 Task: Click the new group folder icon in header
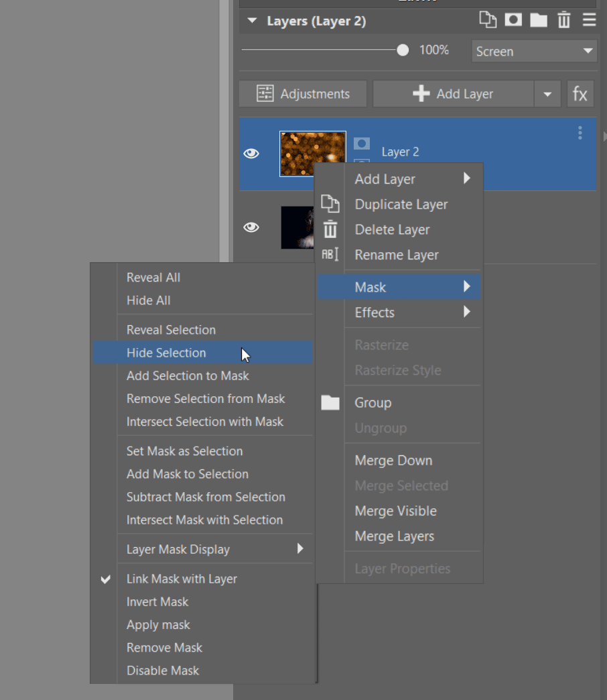539,20
